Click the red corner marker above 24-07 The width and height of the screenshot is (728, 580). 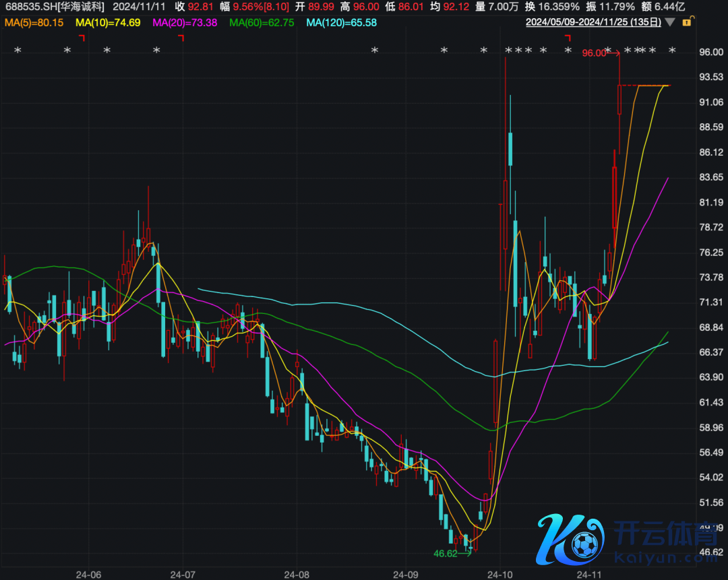[181, 38]
